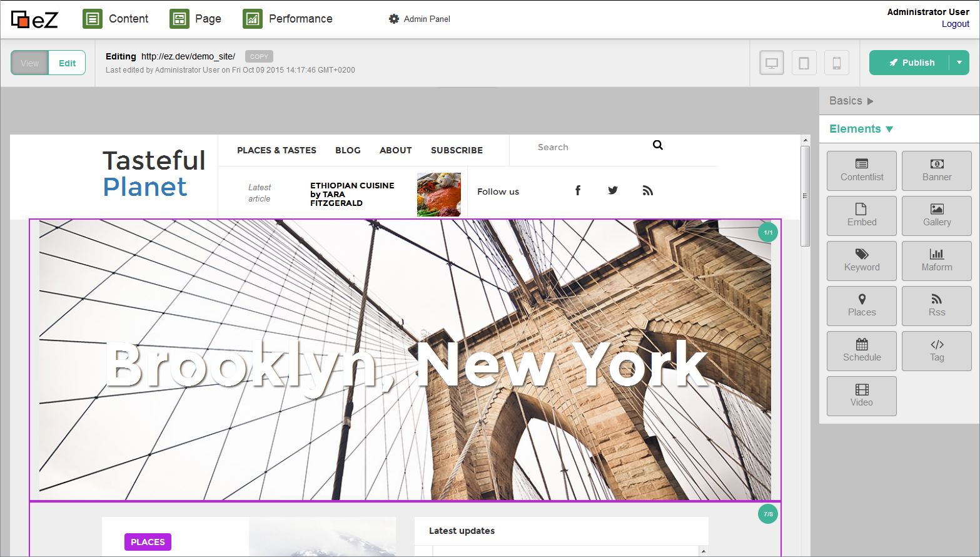Switch to Edit mode
This screenshot has width=980, height=557.
tap(67, 63)
